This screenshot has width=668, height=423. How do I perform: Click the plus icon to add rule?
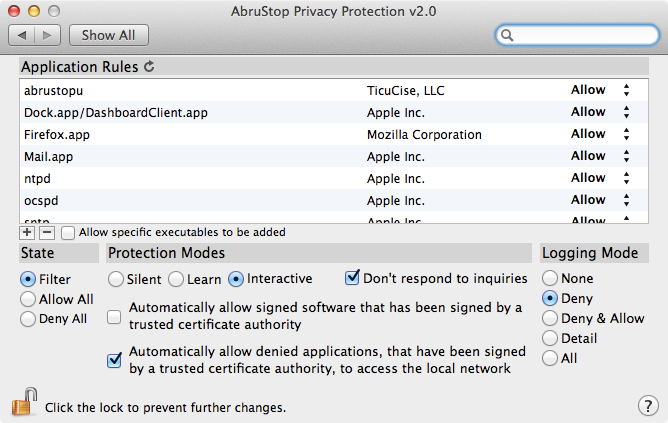[27, 233]
